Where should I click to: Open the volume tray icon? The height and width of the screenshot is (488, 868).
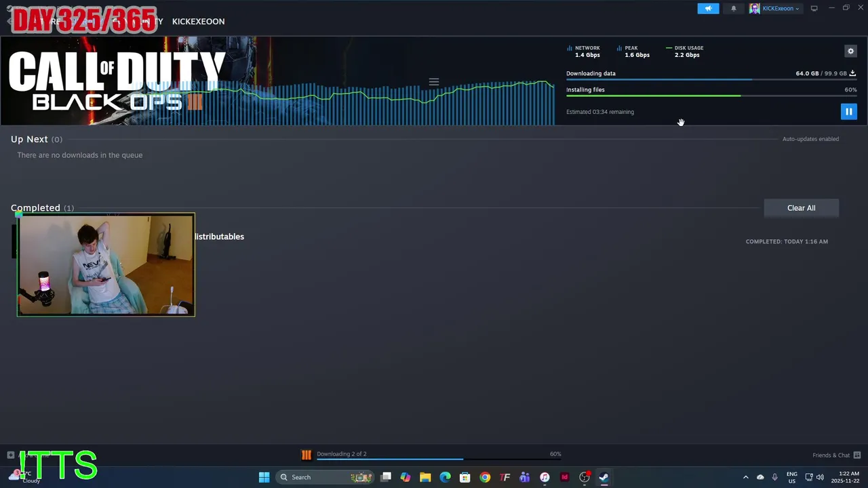coord(820,477)
